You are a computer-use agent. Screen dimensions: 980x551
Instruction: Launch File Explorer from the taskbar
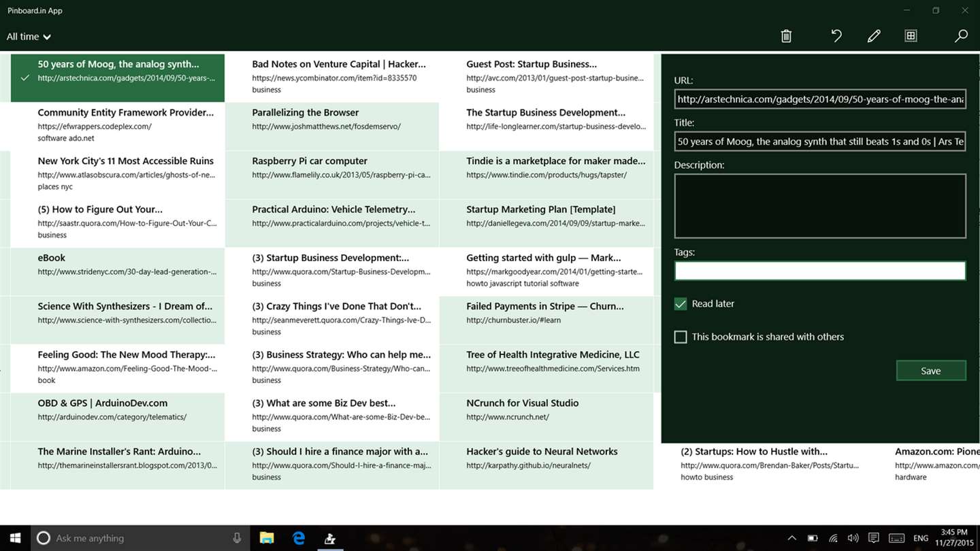coord(266,538)
